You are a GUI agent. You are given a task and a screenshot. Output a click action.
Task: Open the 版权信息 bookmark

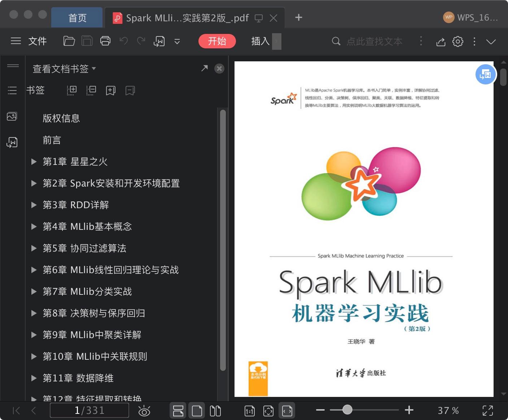61,118
